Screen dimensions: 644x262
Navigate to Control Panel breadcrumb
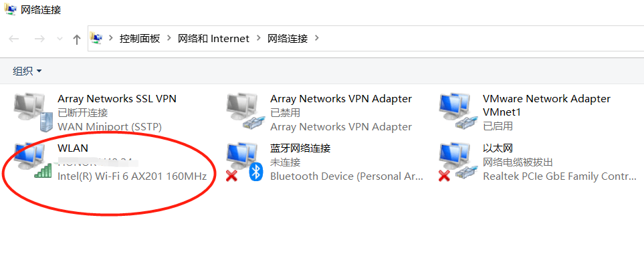pyautogui.click(x=140, y=39)
